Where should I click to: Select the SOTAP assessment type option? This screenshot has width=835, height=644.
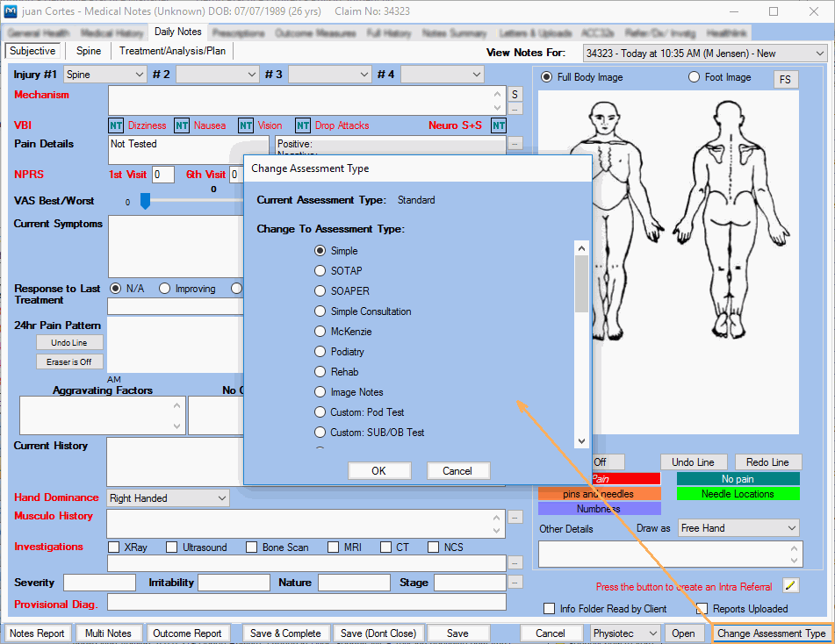pyautogui.click(x=321, y=271)
